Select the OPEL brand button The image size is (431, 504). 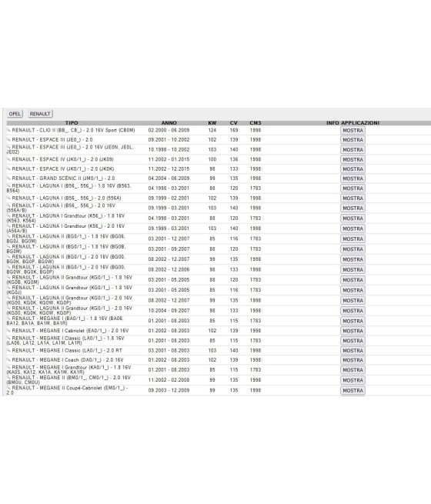[x=15, y=114]
